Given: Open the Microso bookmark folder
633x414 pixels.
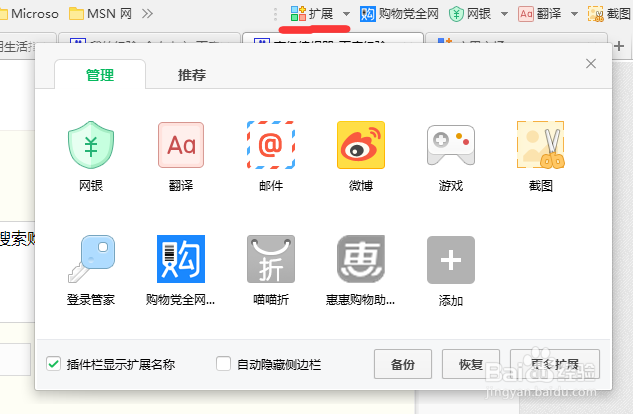Looking at the screenshot, I should click(x=29, y=14).
